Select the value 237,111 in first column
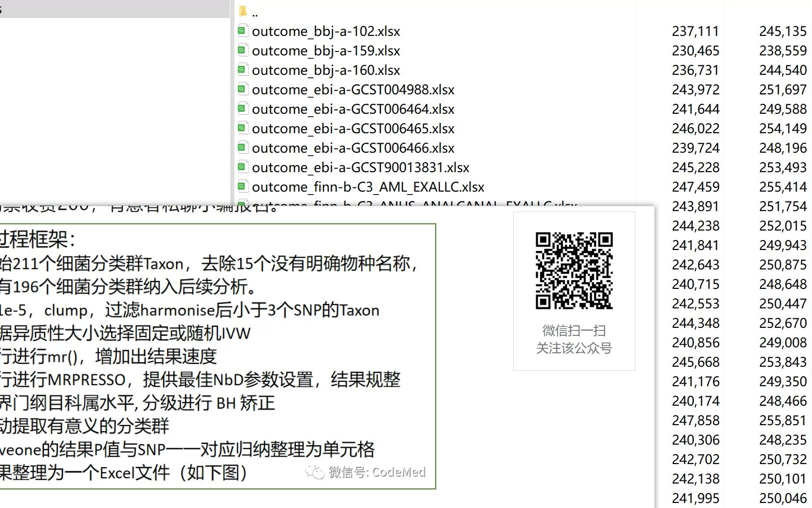Viewport: 812px width, 508px height. 696,31
